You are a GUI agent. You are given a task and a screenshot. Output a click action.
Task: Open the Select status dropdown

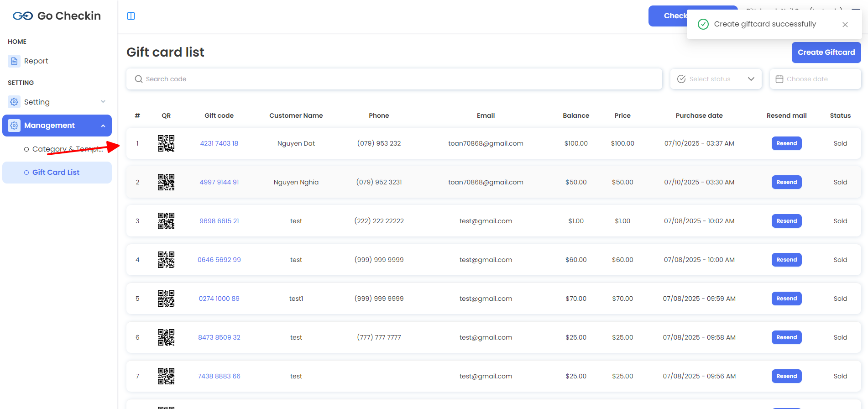click(716, 79)
